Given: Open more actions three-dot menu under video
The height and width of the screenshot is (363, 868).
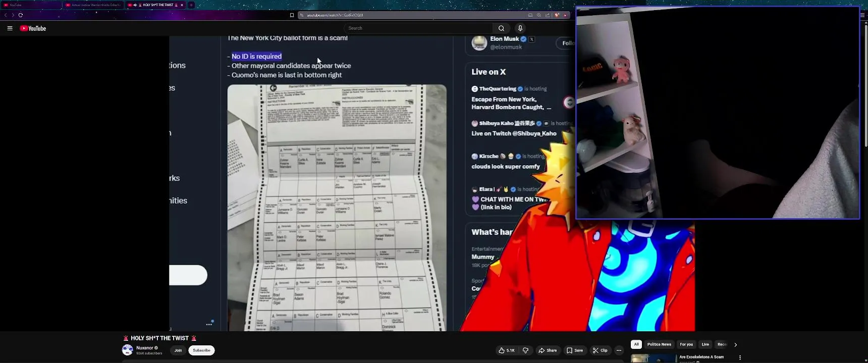Looking at the screenshot, I should click(619, 350).
